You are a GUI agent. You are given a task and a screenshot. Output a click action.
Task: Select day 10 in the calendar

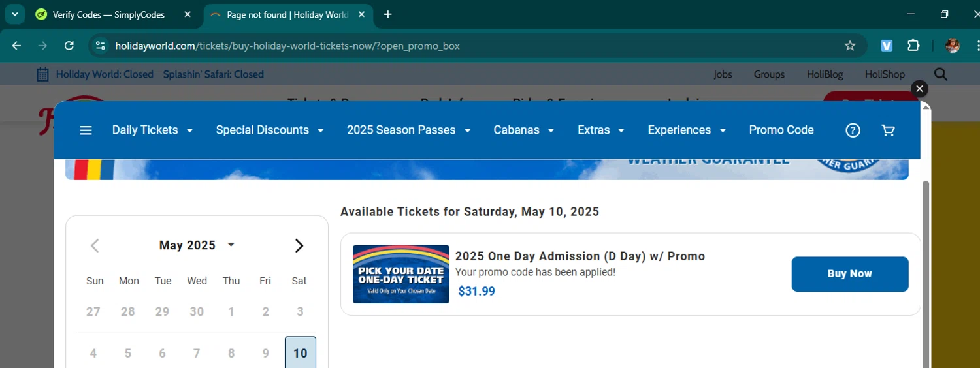(x=300, y=353)
